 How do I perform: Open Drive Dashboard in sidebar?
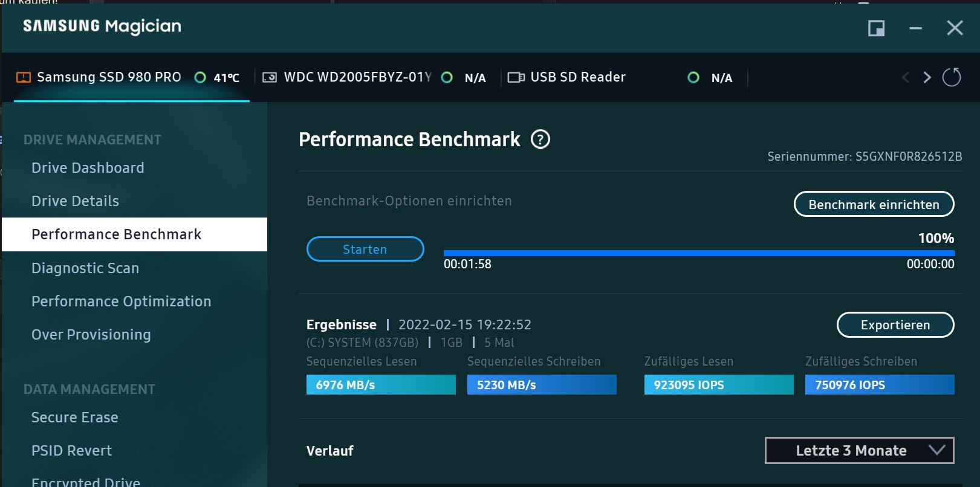coord(88,168)
